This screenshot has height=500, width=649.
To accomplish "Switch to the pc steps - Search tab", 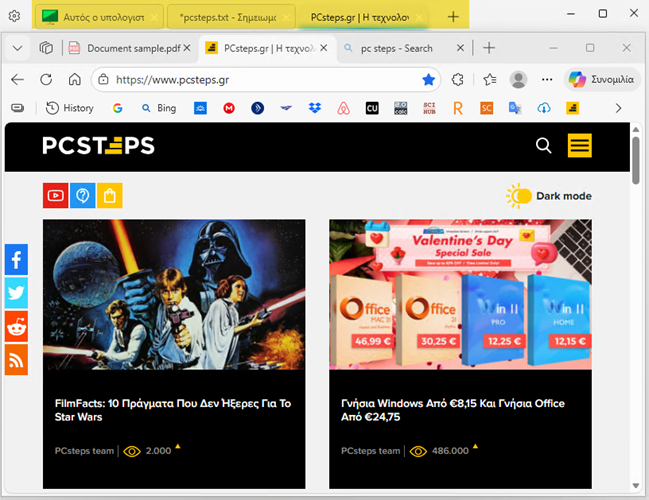I will pyautogui.click(x=390, y=48).
